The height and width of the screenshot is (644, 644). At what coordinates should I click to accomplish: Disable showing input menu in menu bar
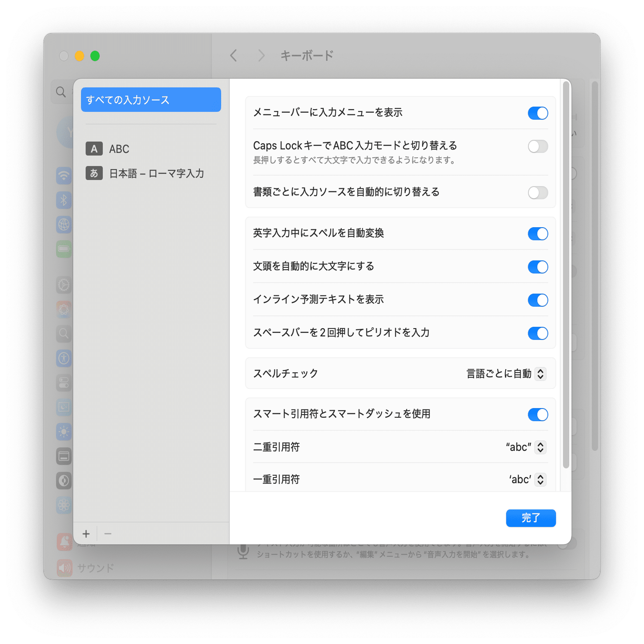[537, 113]
